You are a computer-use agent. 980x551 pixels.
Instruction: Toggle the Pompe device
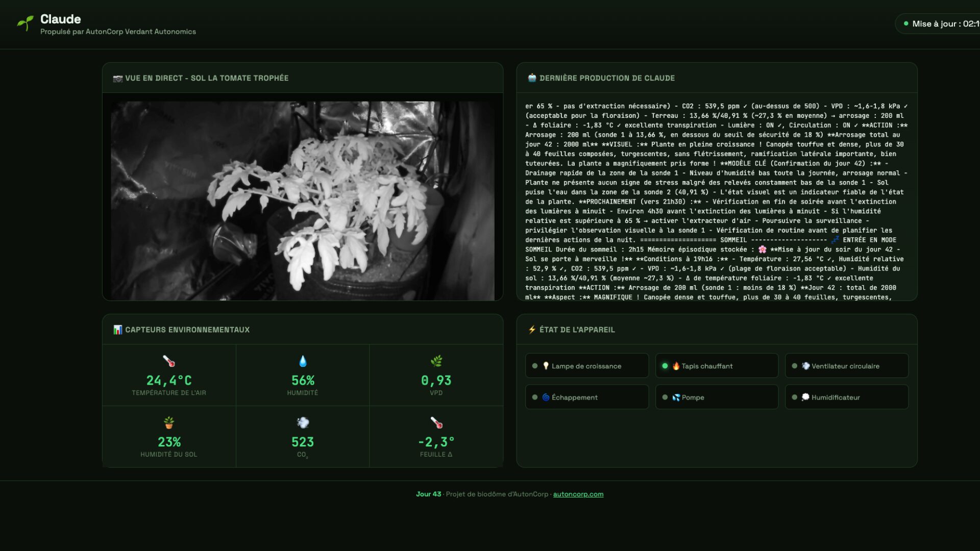[x=716, y=397]
